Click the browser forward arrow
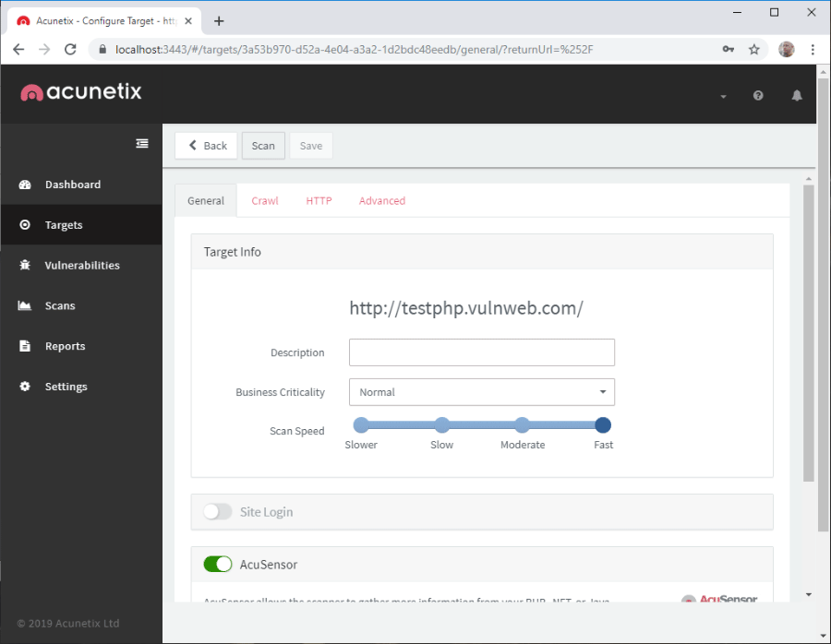Viewport: 831px width, 644px height. 44,49
